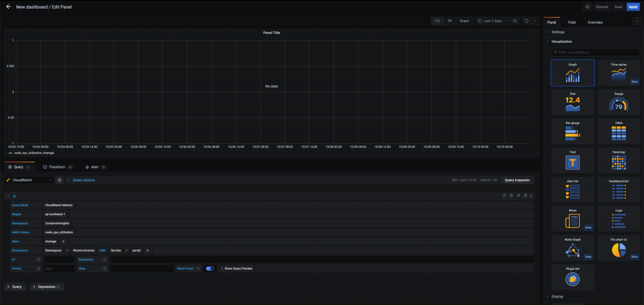Open the Field options tab
The height and width of the screenshot is (305, 644).
point(572,23)
